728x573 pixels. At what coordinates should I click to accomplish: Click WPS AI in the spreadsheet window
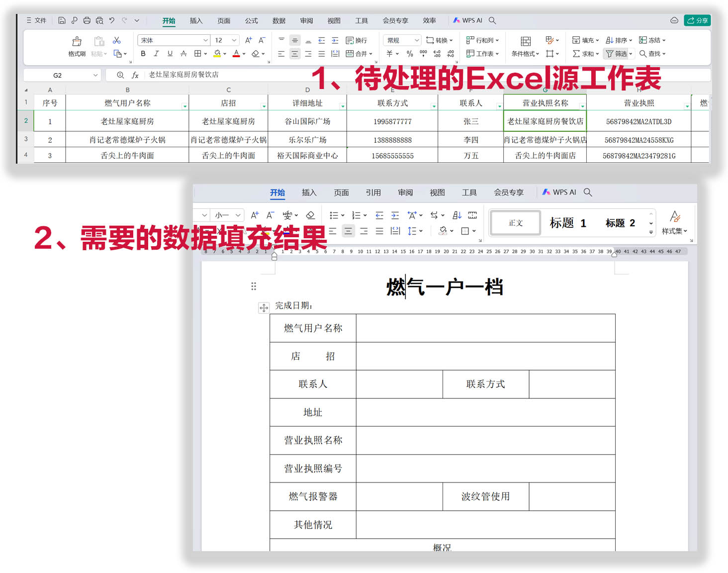467,20
